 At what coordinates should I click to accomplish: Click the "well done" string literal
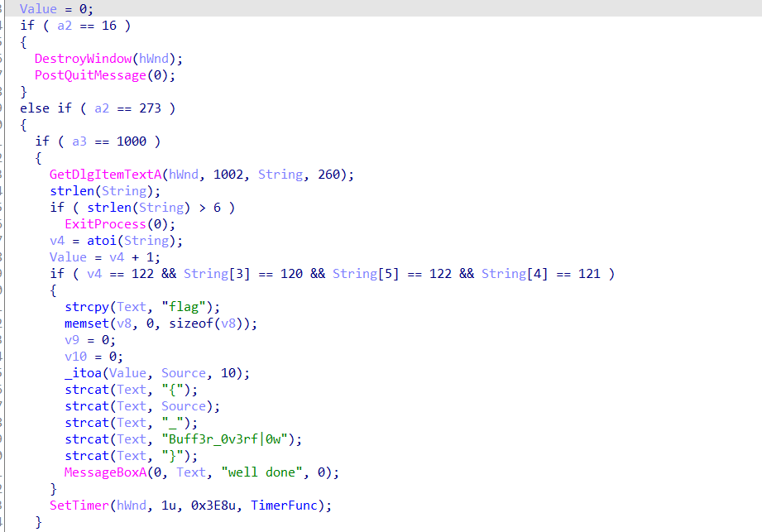pos(261,472)
